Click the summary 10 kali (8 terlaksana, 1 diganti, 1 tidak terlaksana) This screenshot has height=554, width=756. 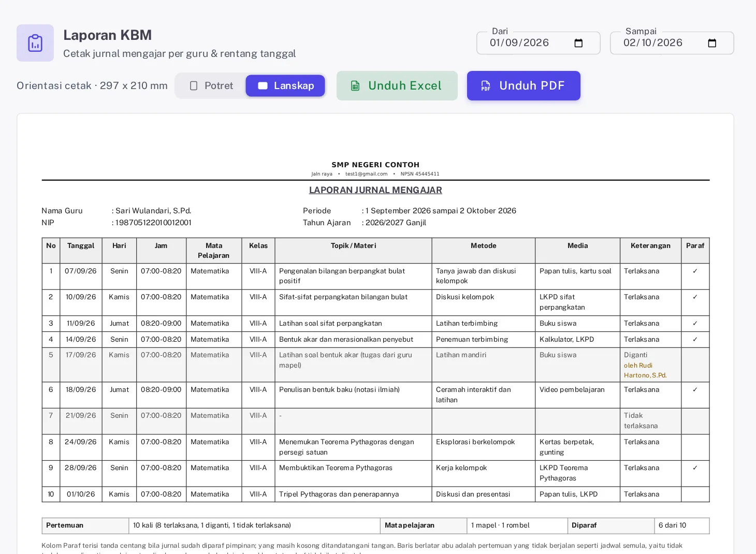click(212, 526)
